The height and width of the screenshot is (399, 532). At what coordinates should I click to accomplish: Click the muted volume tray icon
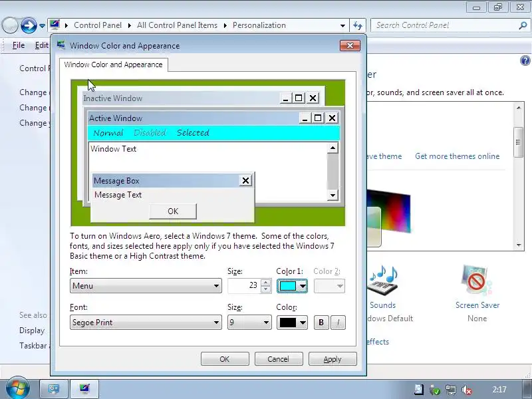point(467,390)
